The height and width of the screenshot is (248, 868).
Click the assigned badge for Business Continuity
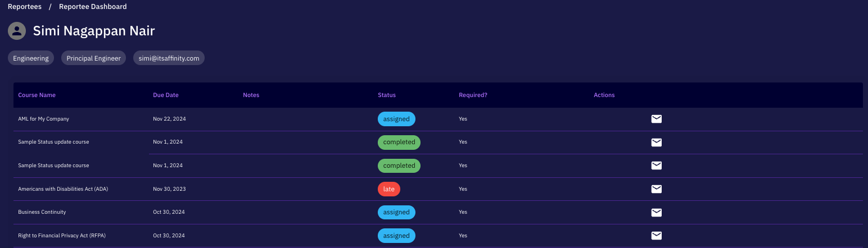tap(396, 212)
